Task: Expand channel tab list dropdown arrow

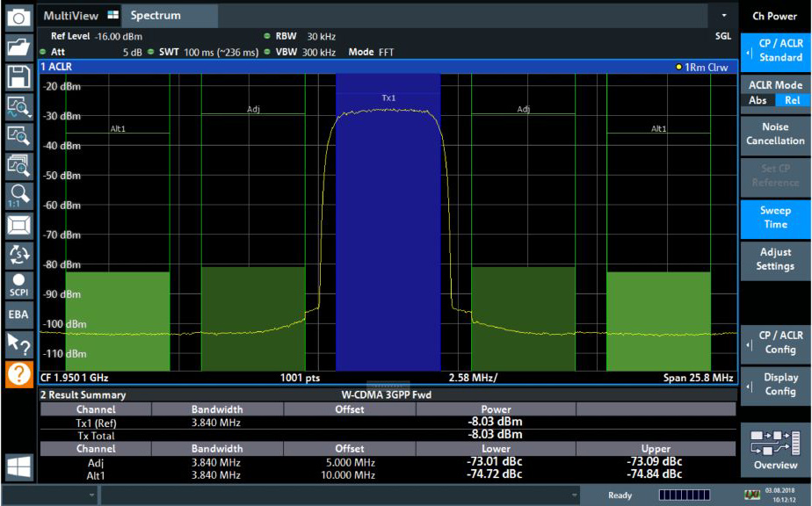Action: 724,16
